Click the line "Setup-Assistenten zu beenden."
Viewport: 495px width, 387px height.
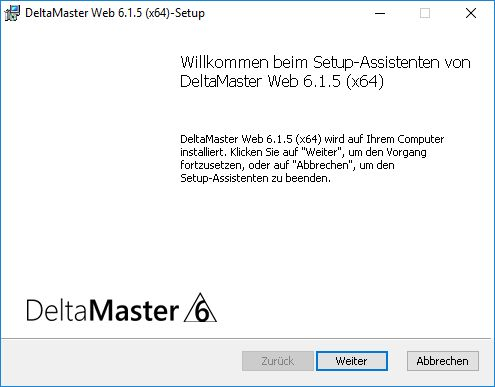point(255,178)
